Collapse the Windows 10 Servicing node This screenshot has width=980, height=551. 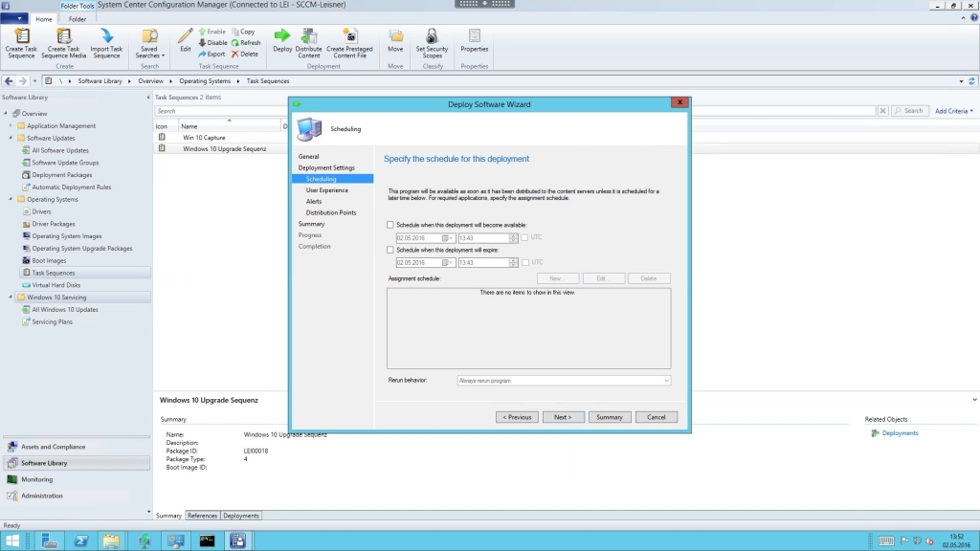click(x=11, y=297)
